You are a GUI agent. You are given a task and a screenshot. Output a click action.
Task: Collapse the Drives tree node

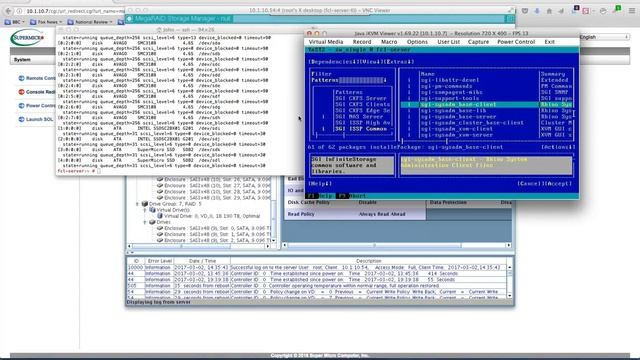145,222
